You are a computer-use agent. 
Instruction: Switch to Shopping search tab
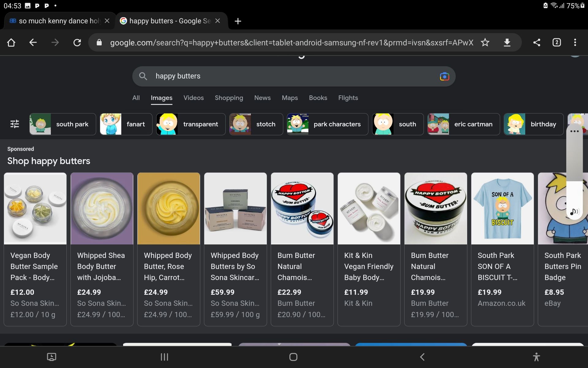tap(229, 98)
